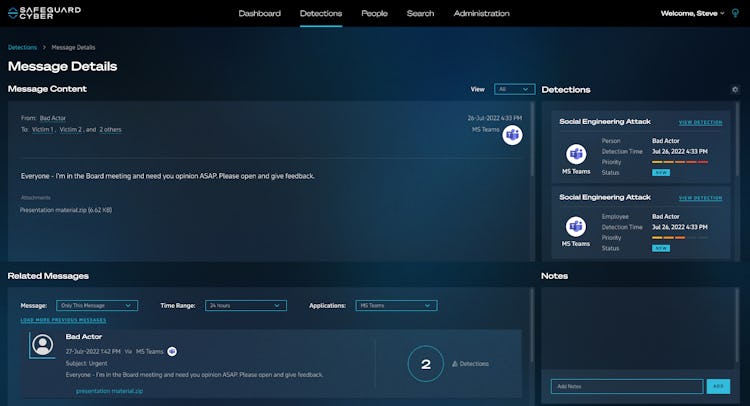The image size is (750, 406).
Task: Click the Message Details breadcrumb text
Action: pos(73,47)
